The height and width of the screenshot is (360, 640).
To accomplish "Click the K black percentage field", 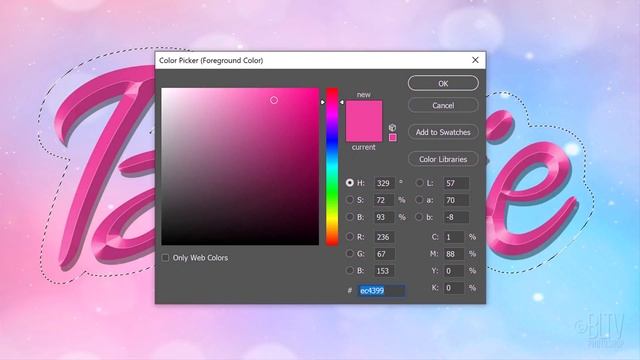I will [454, 288].
